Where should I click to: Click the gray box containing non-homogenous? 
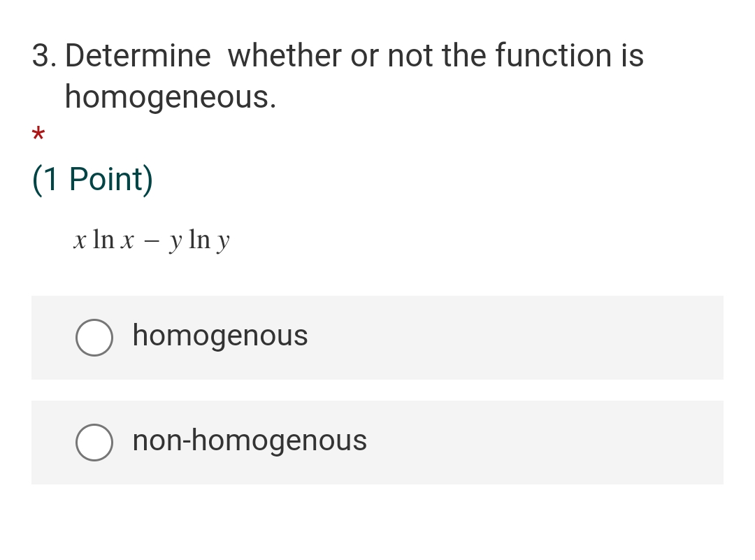377,443
